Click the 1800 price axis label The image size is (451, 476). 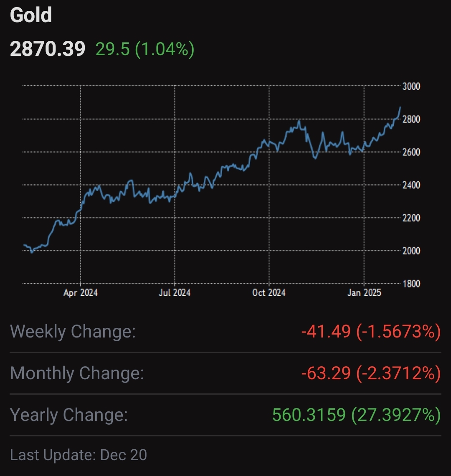point(411,284)
